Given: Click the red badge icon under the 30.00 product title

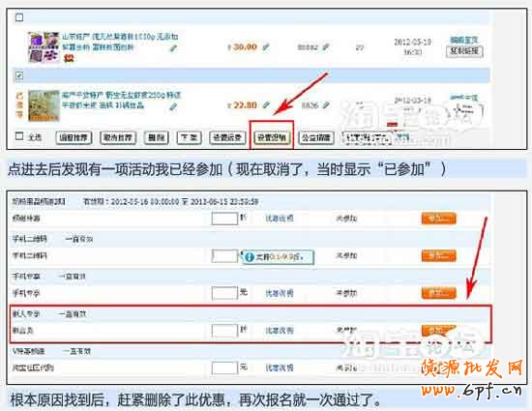Looking at the screenshot, I should pyautogui.click(x=69, y=58).
